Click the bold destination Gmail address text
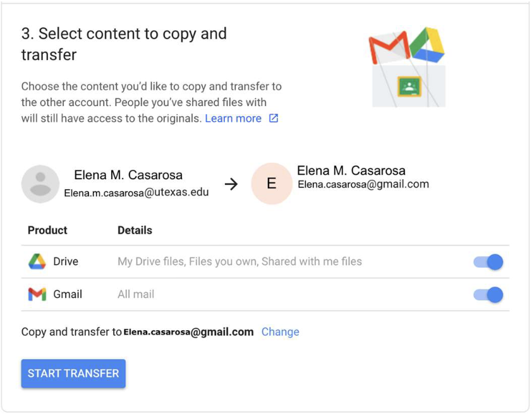This screenshot has width=532, height=414. [189, 332]
